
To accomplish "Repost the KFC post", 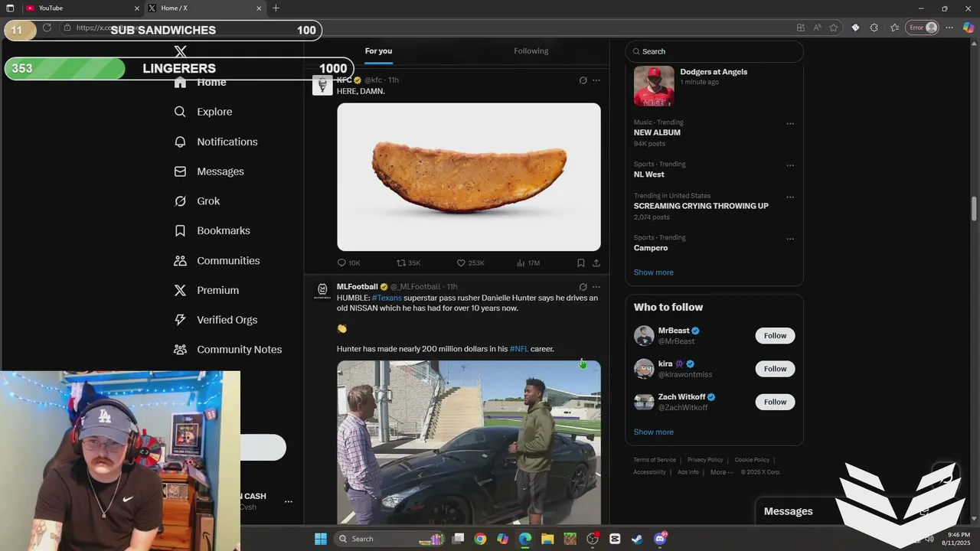I will 400,262.
